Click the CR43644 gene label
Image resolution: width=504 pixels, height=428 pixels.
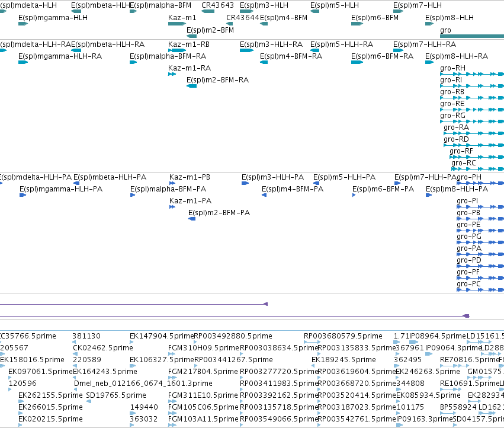point(243,18)
